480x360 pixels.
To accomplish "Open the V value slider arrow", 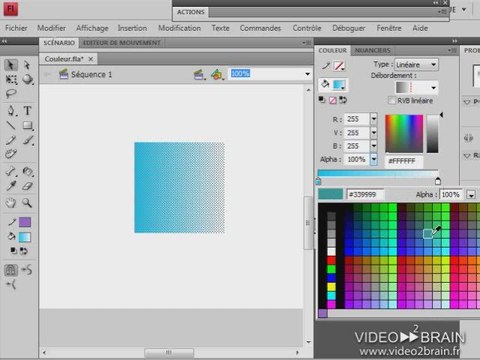I will pos(374,132).
